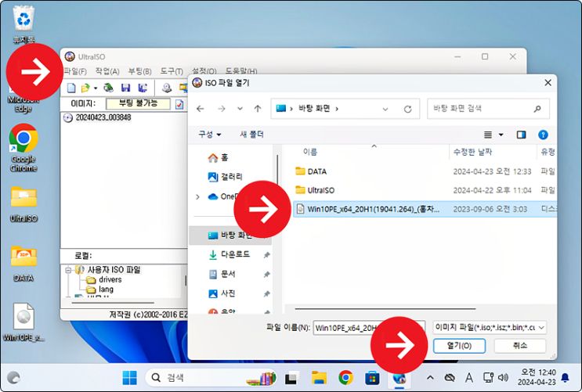Click the 새 폴더 button
Screen dimensions: 582x392
point(251,135)
